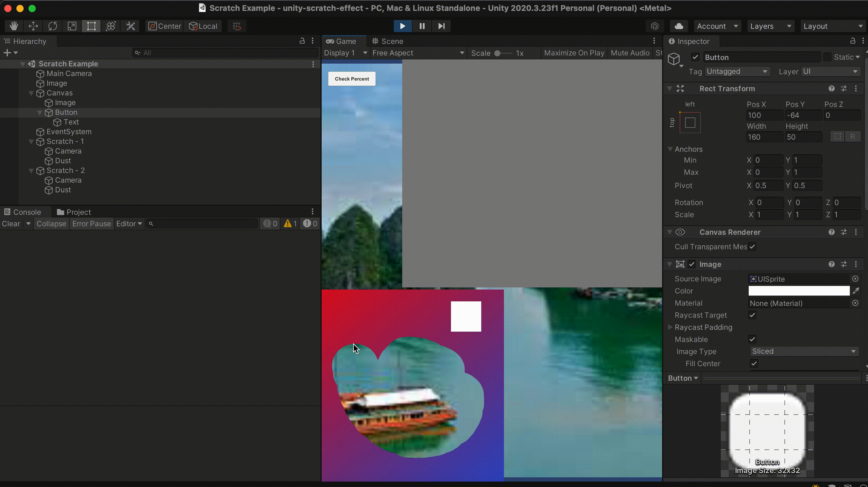
Task: Select the Hand tool in toolbar
Action: point(14,26)
